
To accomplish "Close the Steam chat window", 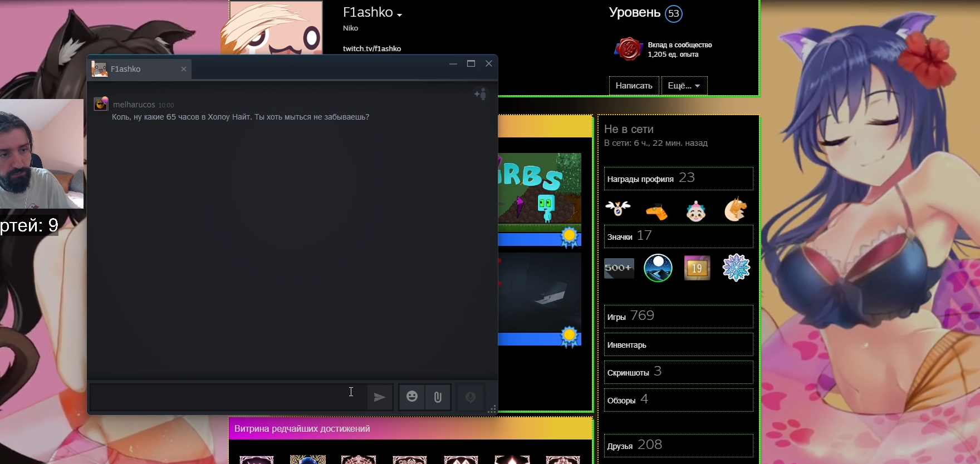I will pos(489,64).
